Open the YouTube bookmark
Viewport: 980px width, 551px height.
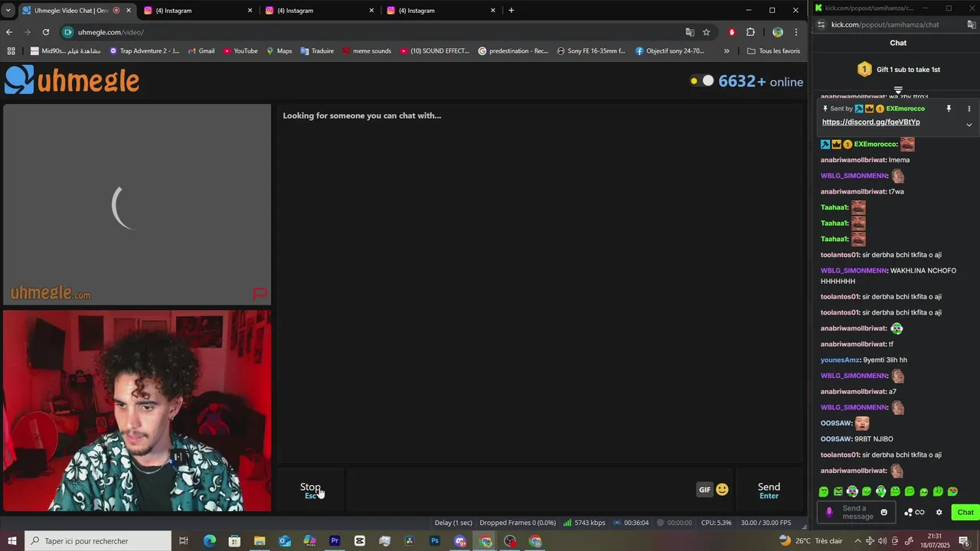(240, 51)
